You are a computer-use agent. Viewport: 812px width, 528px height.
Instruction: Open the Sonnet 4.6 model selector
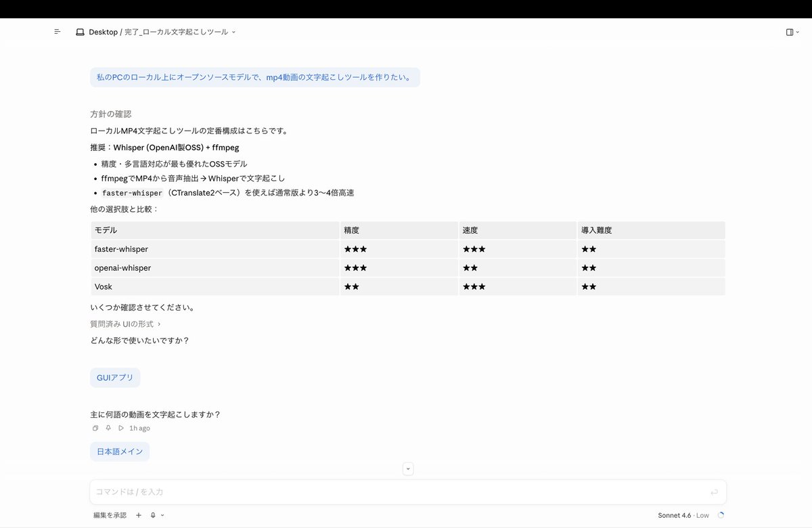pos(683,515)
